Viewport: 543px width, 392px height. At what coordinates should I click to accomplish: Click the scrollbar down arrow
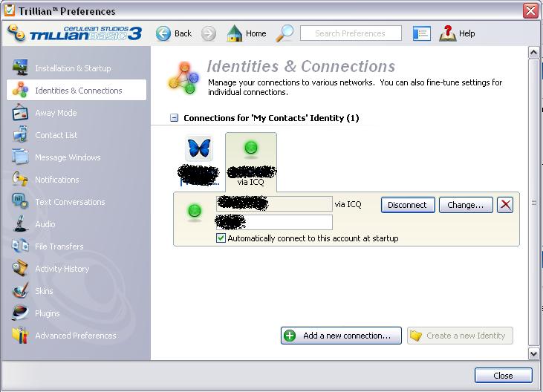pos(533,353)
